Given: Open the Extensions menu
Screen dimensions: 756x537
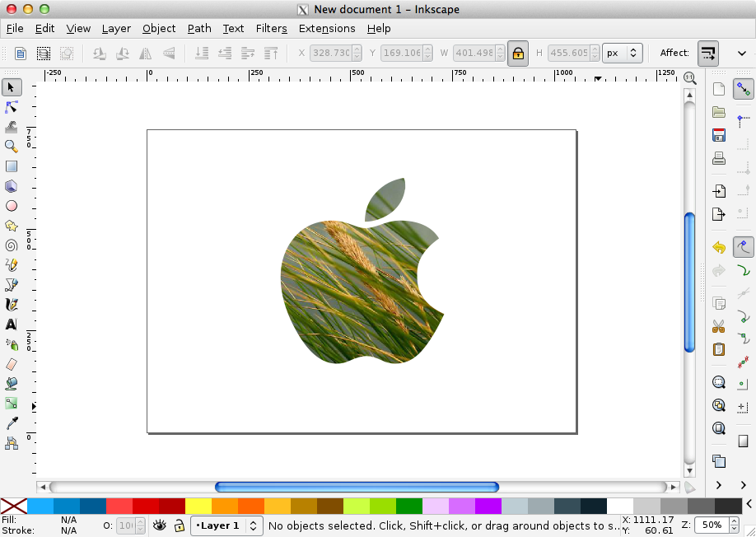Looking at the screenshot, I should [x=327, y=28].
